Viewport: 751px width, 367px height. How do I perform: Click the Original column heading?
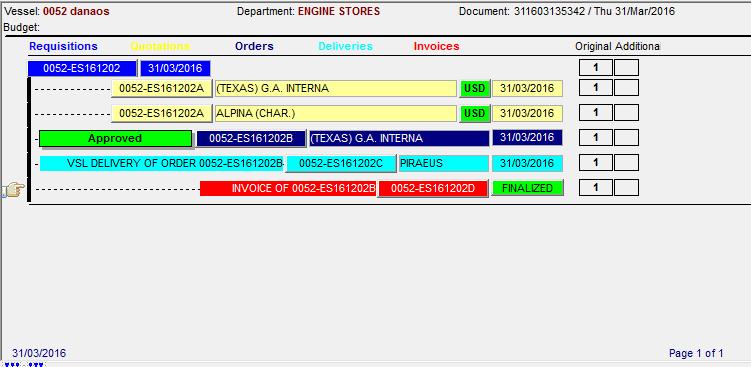coord(593,46)
